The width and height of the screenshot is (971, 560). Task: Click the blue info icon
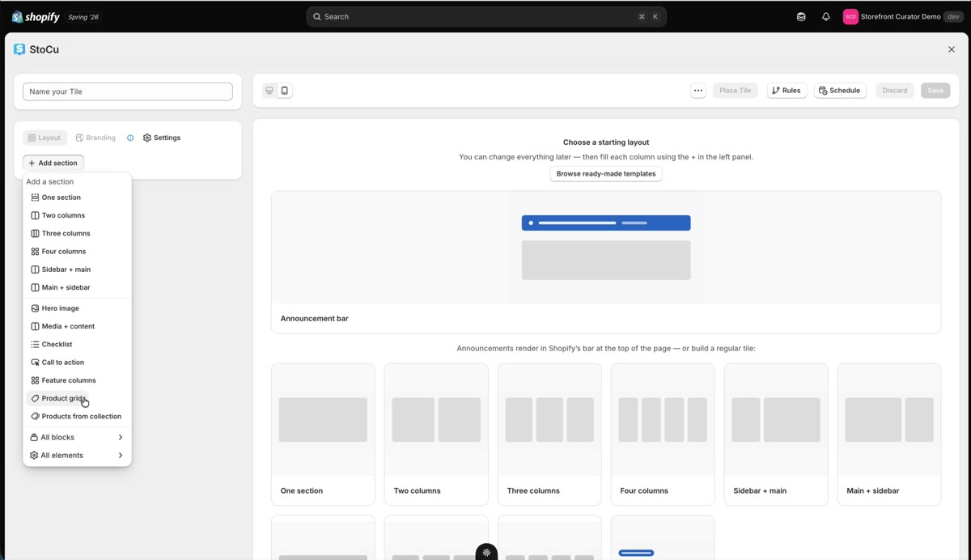point(130,138)
